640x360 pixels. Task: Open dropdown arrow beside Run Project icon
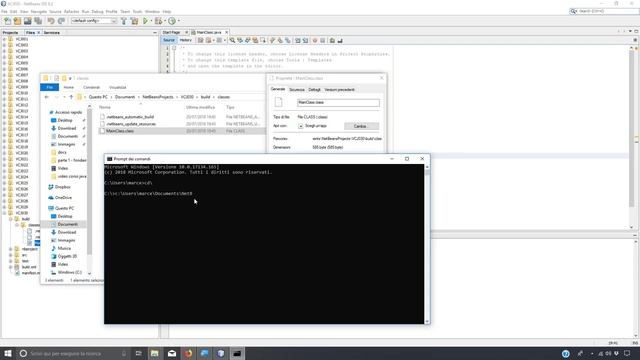click(x=151, y=21)
